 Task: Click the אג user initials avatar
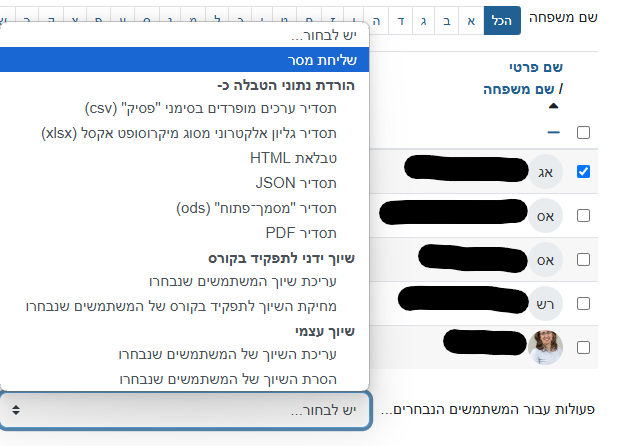546,172
